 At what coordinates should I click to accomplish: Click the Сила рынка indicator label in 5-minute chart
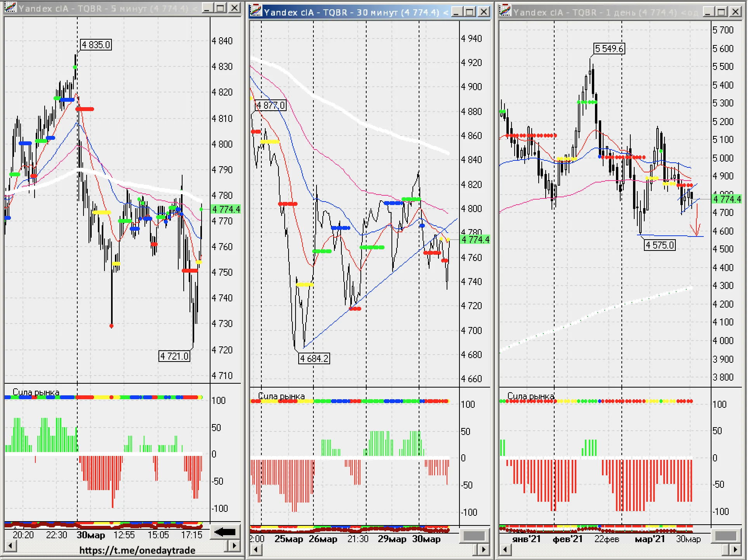pos(36,392)
